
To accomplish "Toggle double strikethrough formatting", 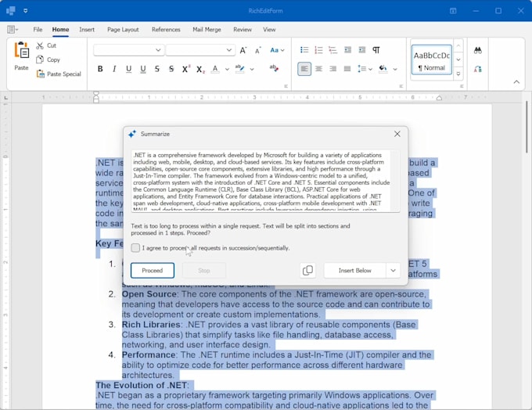I will tap(171, 69).
